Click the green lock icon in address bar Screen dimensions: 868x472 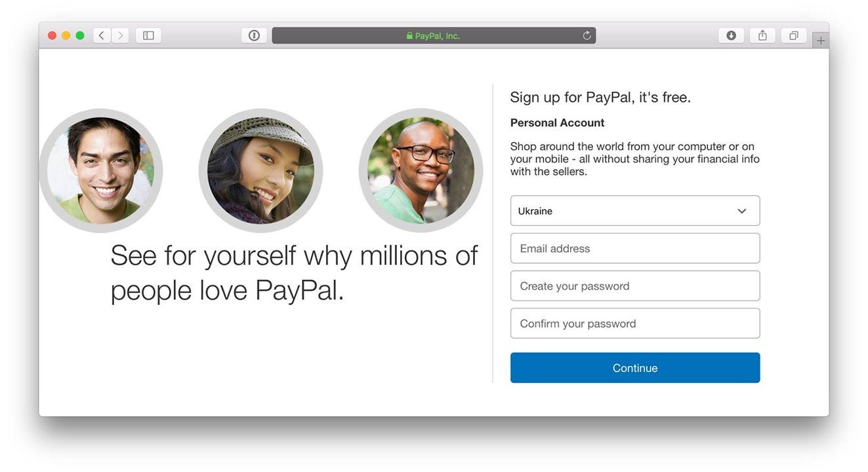[x=409, y=36]
